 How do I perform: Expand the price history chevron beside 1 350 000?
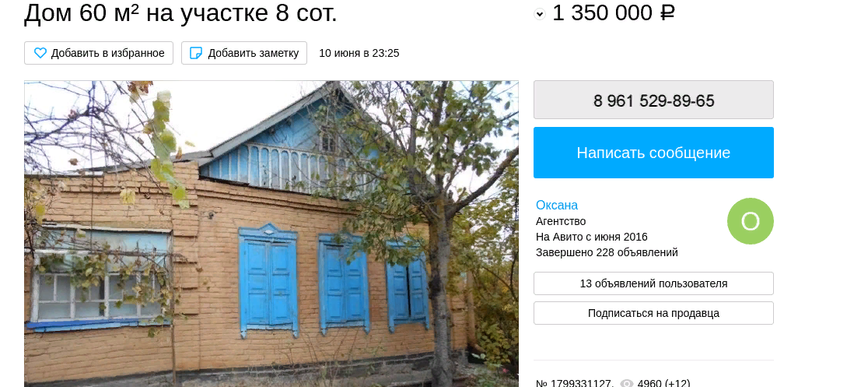[x=540, y=15]
